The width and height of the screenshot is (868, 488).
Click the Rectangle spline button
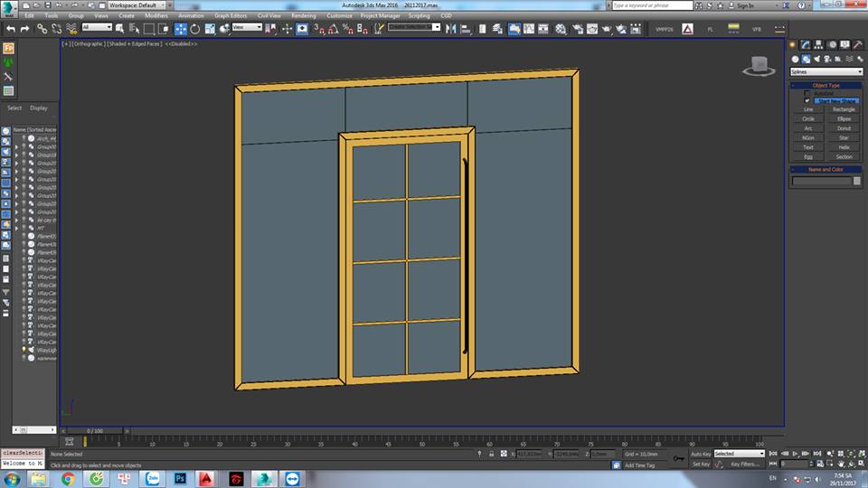click(844, 109)
